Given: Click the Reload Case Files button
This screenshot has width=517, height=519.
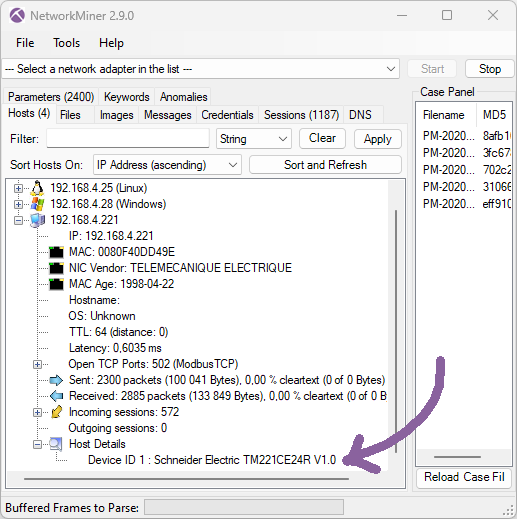Looking at the screenshot, I should [464, 478].
